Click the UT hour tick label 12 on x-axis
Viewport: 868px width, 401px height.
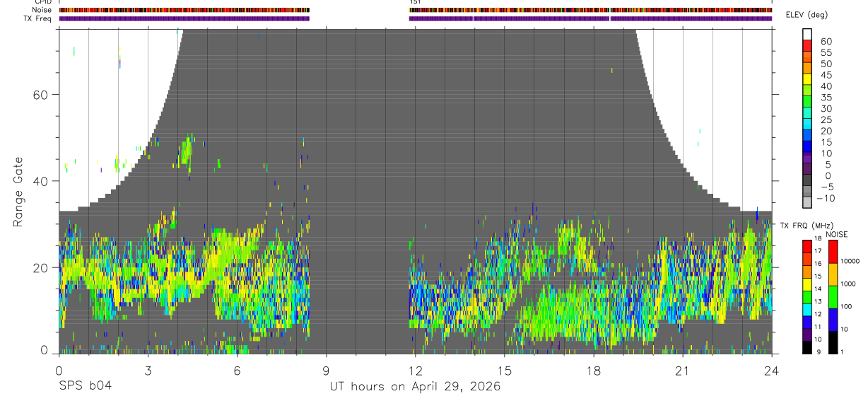[x=415, y=370]
